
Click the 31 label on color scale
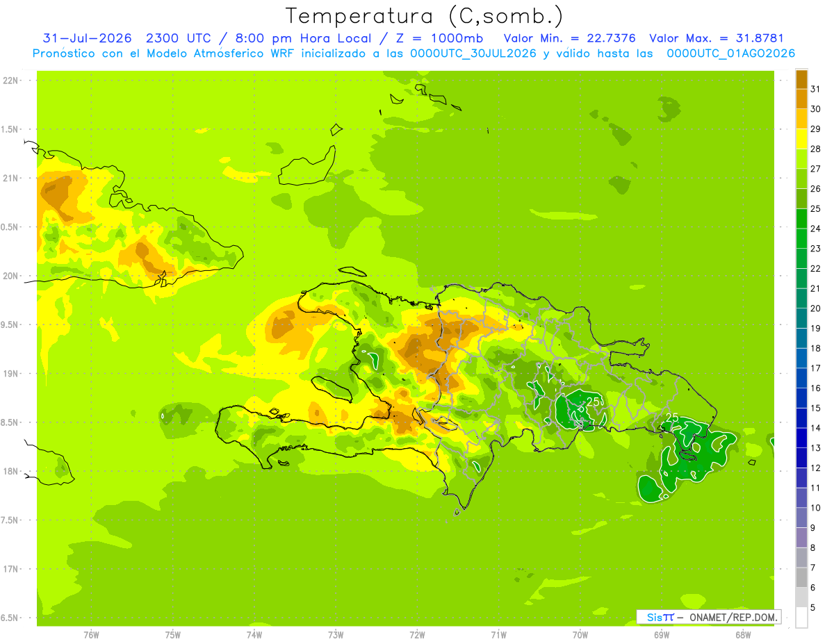pyautogui.click(x=815, y=89)
